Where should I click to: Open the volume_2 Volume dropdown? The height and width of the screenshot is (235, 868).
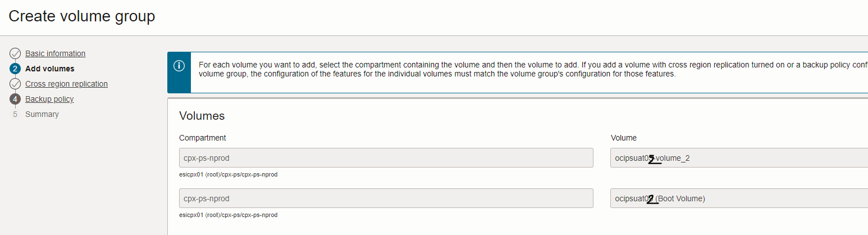click(738, 158)
